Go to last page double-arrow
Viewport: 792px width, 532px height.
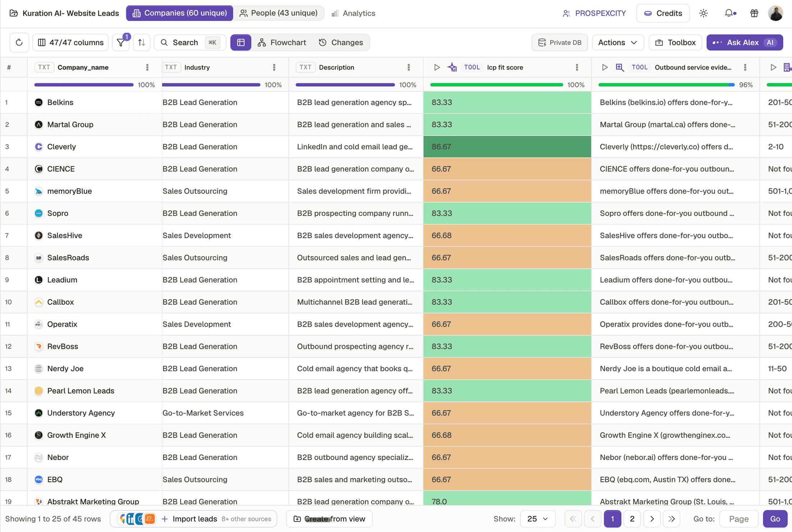(671, 519)
